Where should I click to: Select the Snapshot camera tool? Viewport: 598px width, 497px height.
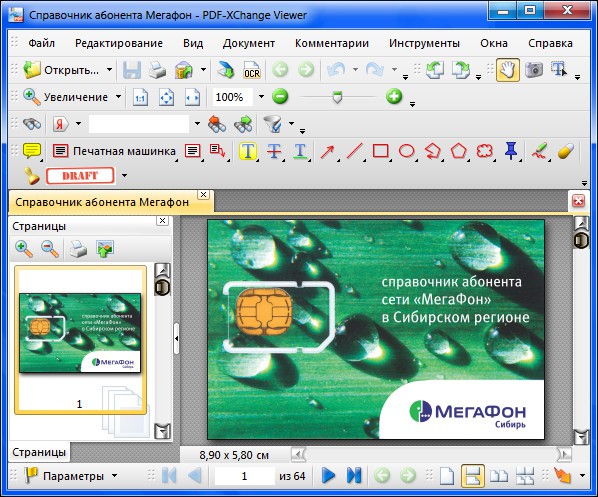(x=534, y=70)
